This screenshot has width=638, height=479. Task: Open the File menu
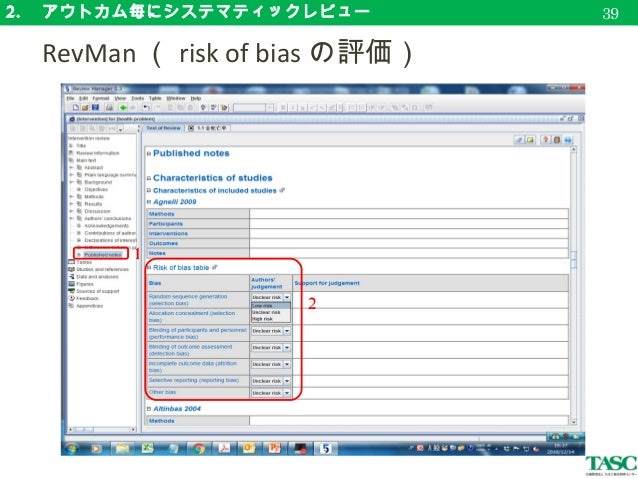(70, 98)
